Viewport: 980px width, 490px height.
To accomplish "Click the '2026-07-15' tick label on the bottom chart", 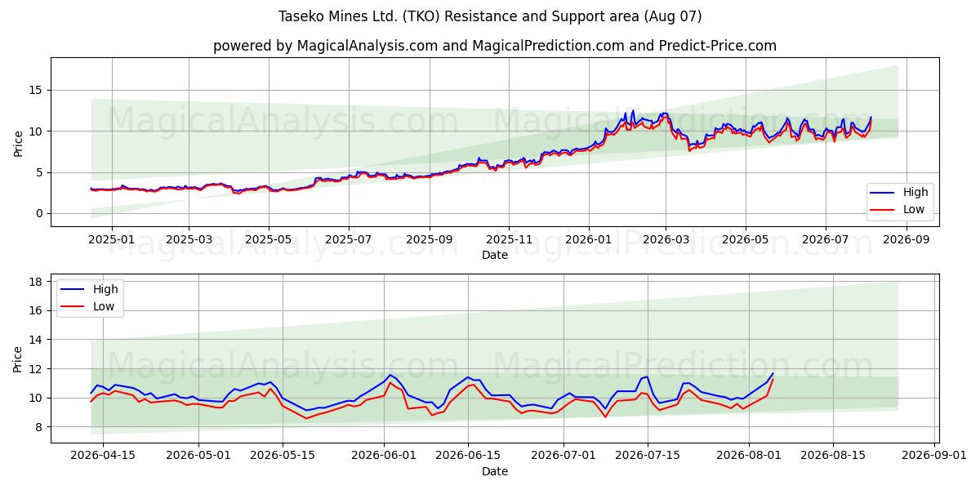I will pos(648,456).
